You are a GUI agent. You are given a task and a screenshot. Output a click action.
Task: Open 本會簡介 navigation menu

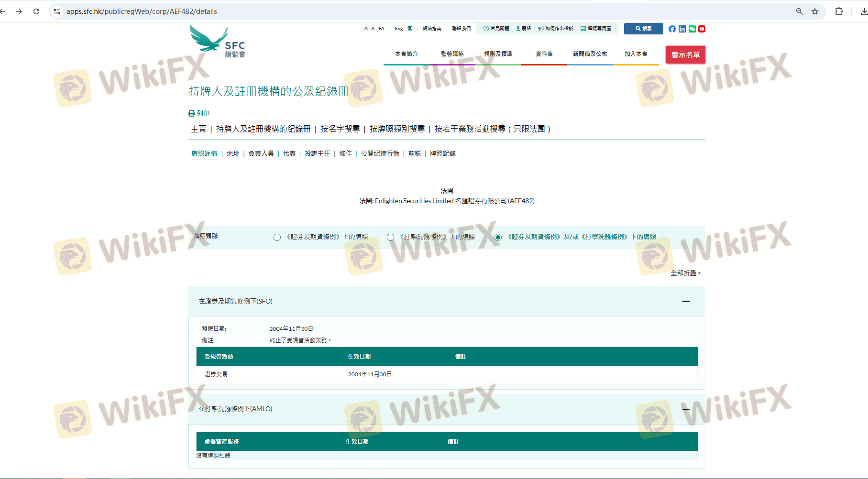coord(407,54)
